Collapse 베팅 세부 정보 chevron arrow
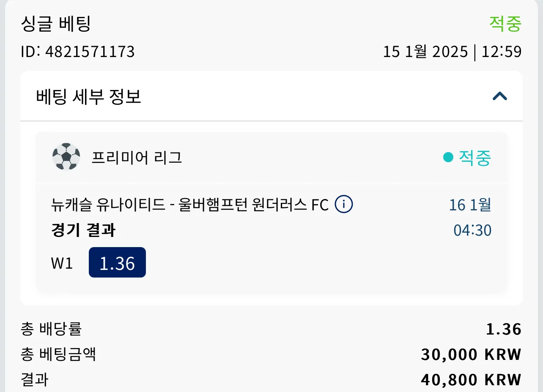Viewport: 543px width, 392px height. point(500,97)
